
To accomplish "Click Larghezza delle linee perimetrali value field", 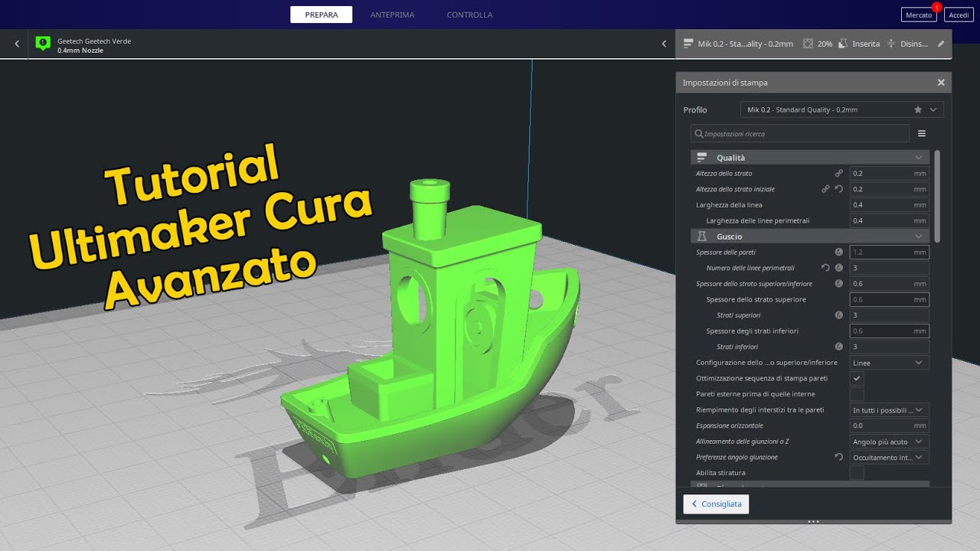I will (890, 220).
